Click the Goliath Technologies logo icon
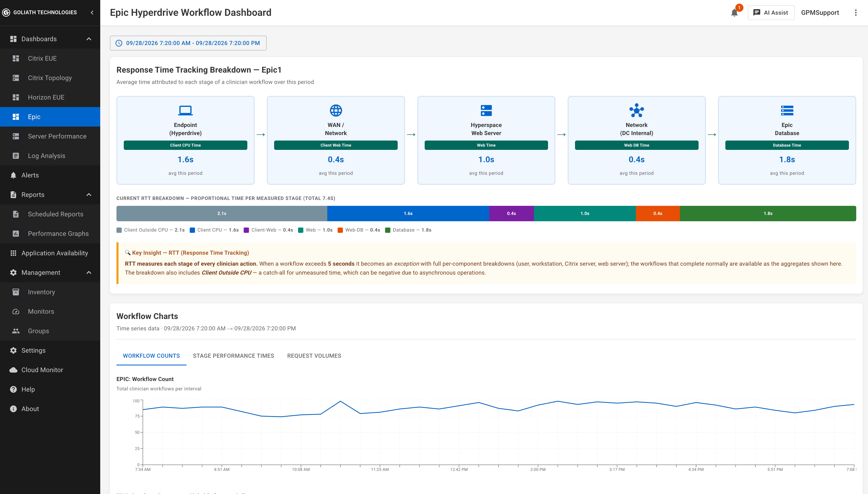 point(6,13)
